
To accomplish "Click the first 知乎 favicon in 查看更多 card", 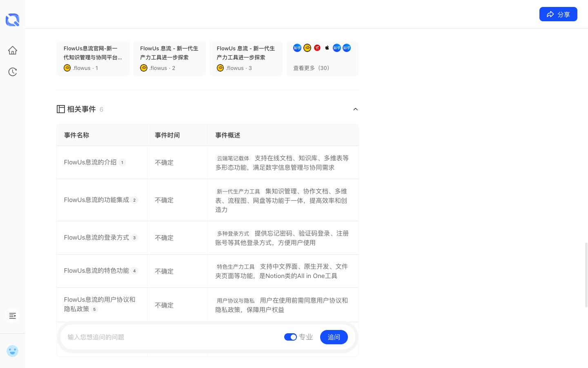I will (297, 48).
